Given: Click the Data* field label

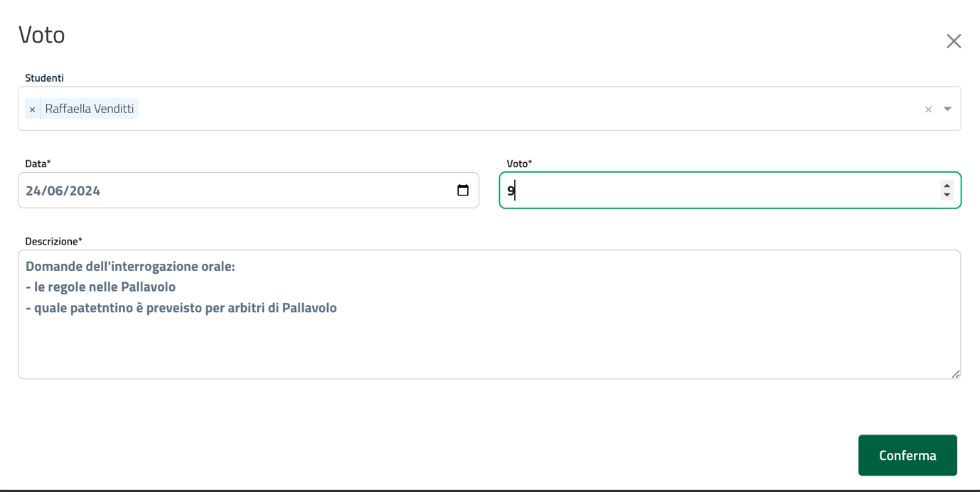Looking at the screenshot, I should point(38,164).
